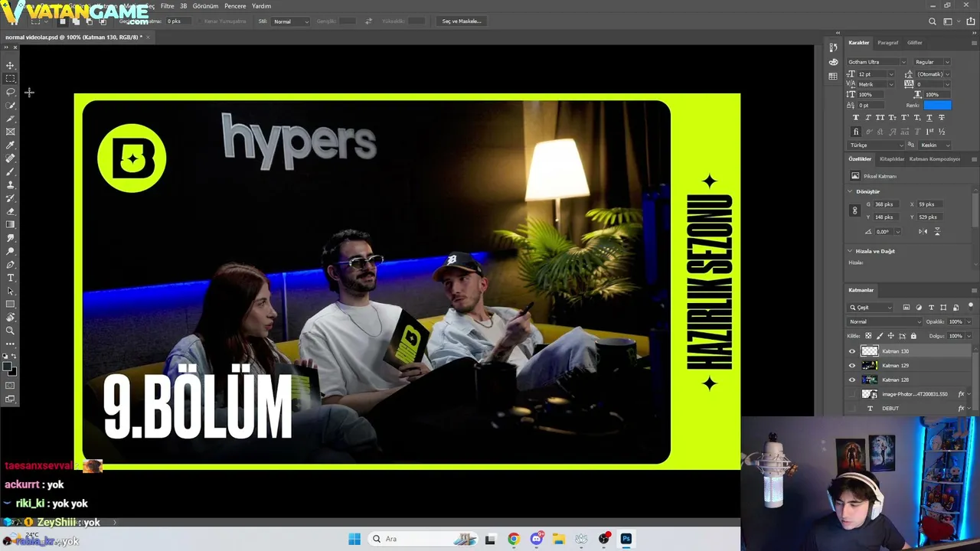This screenshot has width=980, height=551.
Task: Hide the Katman 130 layer
Action: (x=852, y=351)
